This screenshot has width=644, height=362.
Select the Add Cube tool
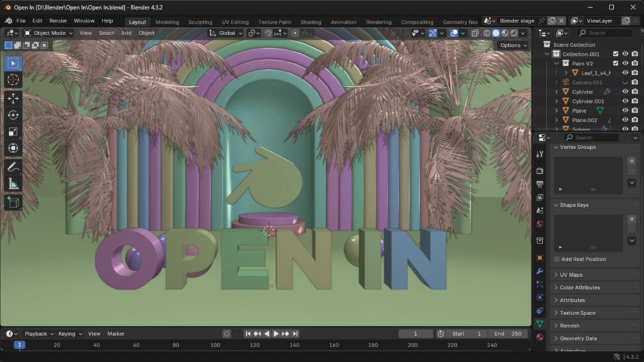point(13,202)
